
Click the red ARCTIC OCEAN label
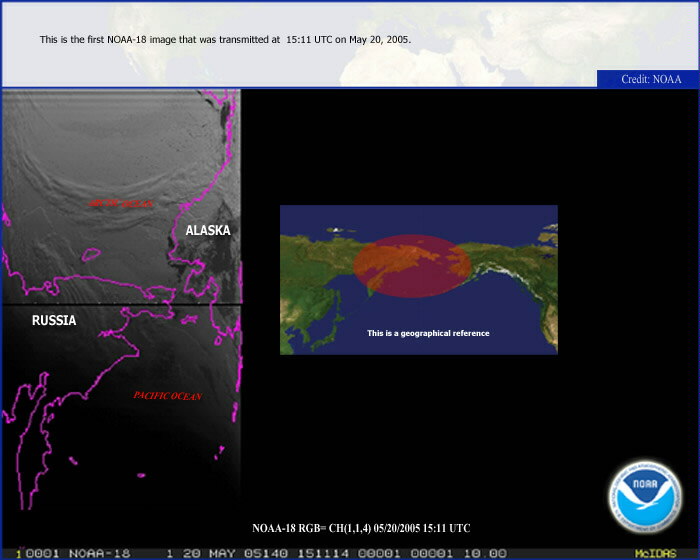click(x=119, y=203)
